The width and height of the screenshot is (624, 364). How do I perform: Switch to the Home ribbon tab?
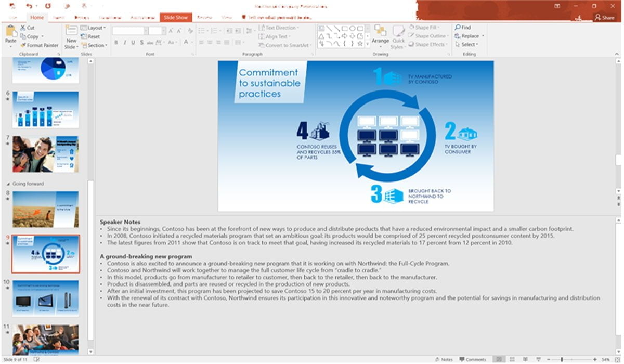pyautogui.click(x=37, y=17)
